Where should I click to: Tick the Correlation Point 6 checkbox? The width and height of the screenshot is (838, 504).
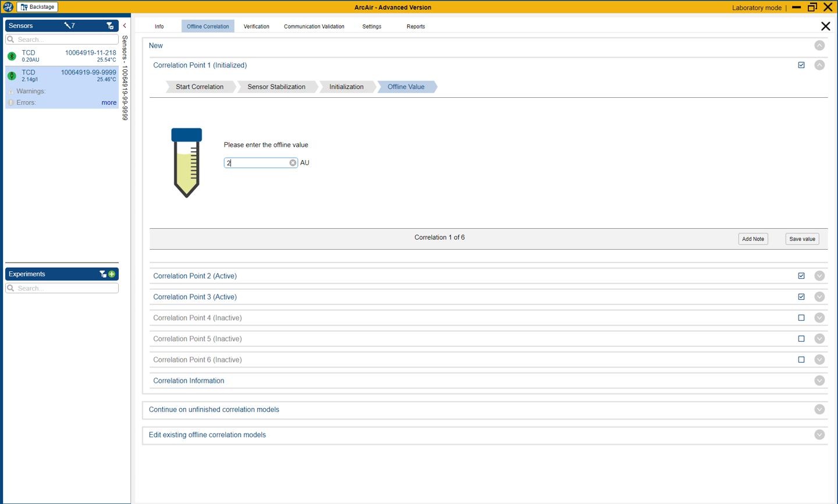pos(801,360)
